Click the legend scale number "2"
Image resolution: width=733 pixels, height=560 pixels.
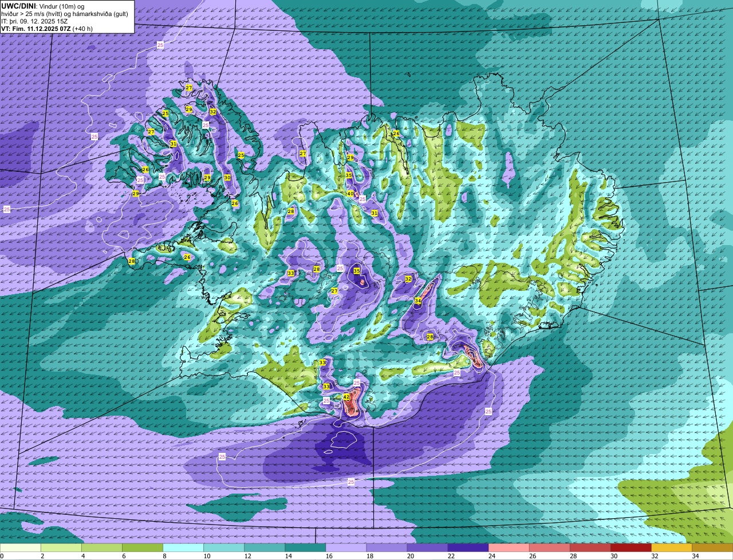[x=42, y=556]
